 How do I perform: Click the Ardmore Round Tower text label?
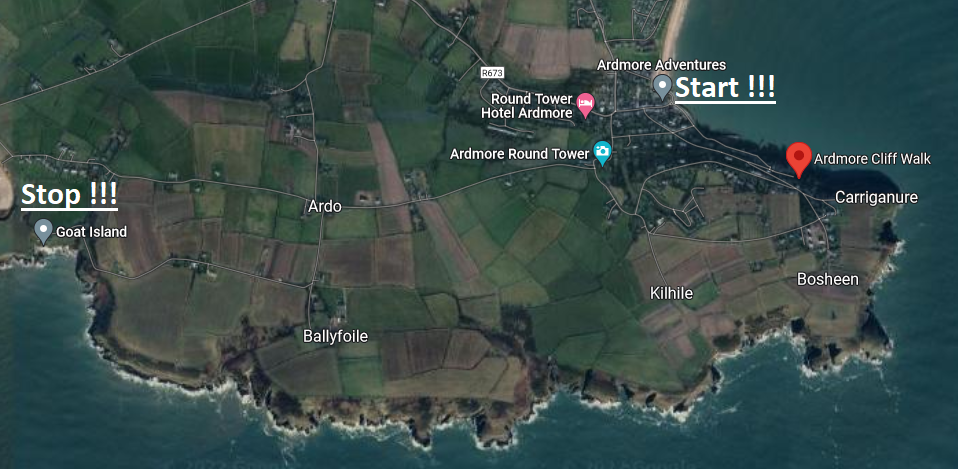(x=519, y=153)
